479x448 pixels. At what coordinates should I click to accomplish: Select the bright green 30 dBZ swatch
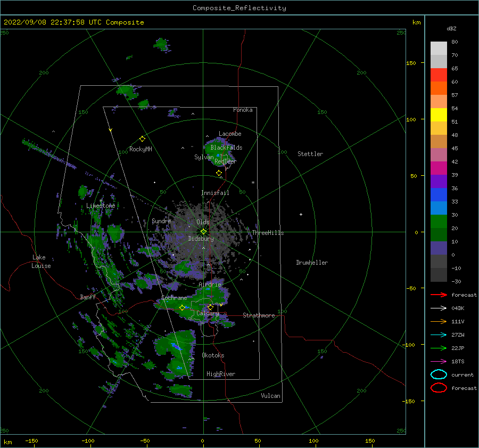click(439, 221)
